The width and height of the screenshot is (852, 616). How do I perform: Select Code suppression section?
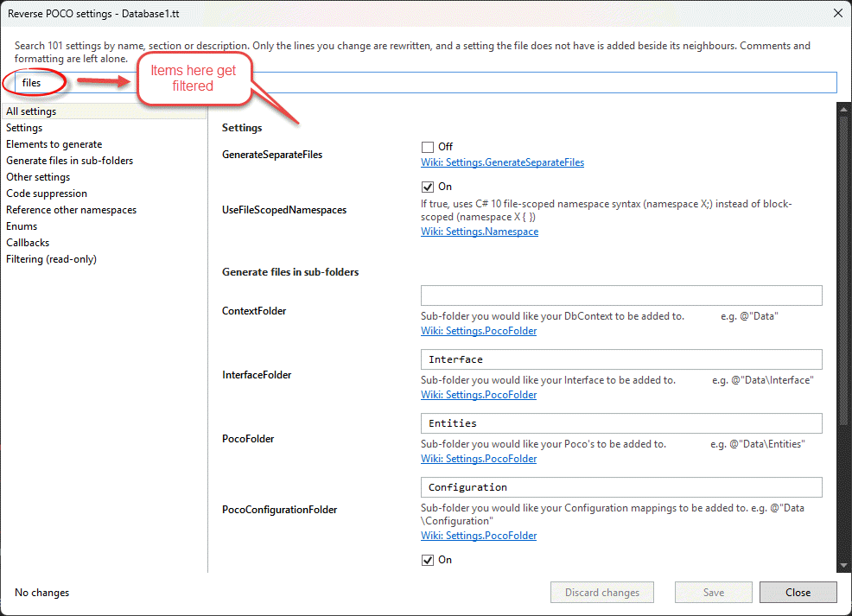click(x=47, y=194)
